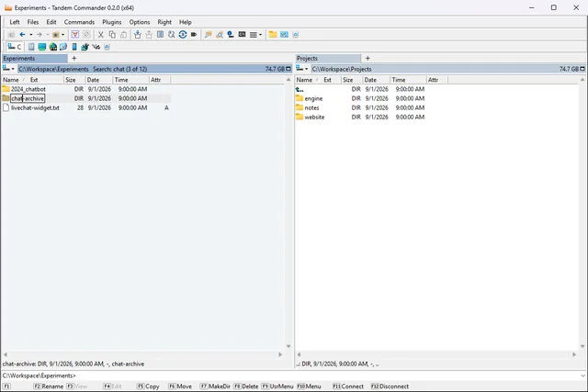Toggle the file filter funnel icon
The image size is (588, 392).
[75, 35]
